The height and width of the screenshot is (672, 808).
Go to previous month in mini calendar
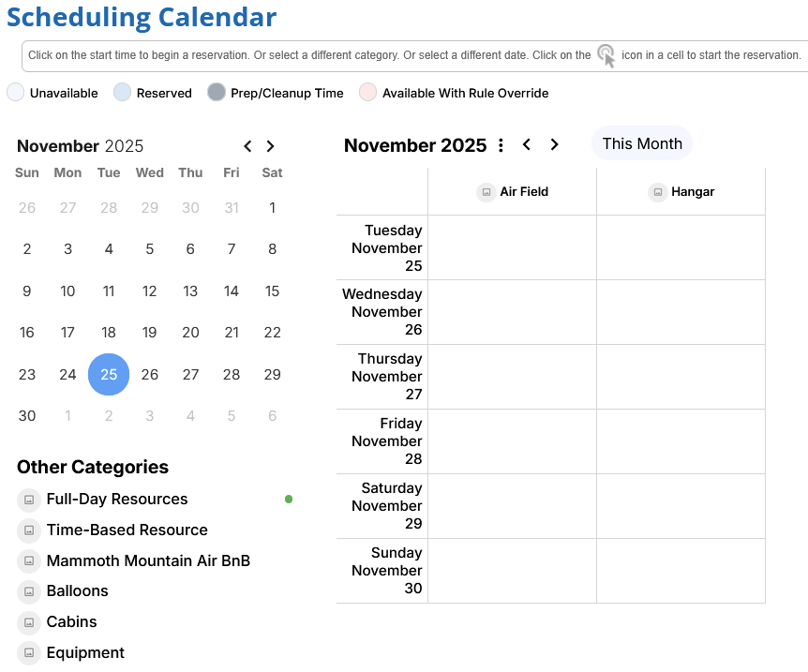tap(247, 146)
